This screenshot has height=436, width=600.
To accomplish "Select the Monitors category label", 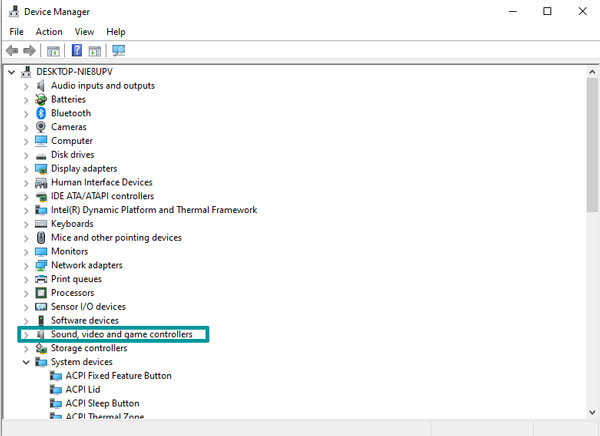I will click(x=69, y=251).
